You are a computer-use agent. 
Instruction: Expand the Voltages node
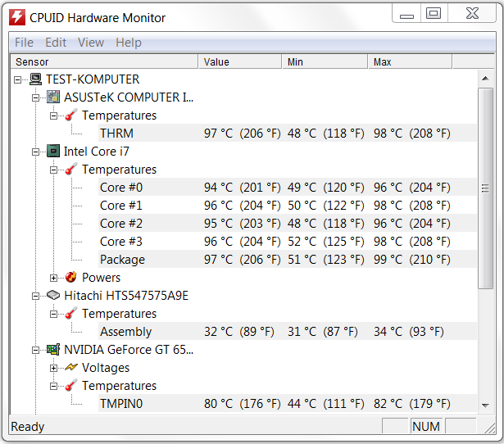(54, 368)
